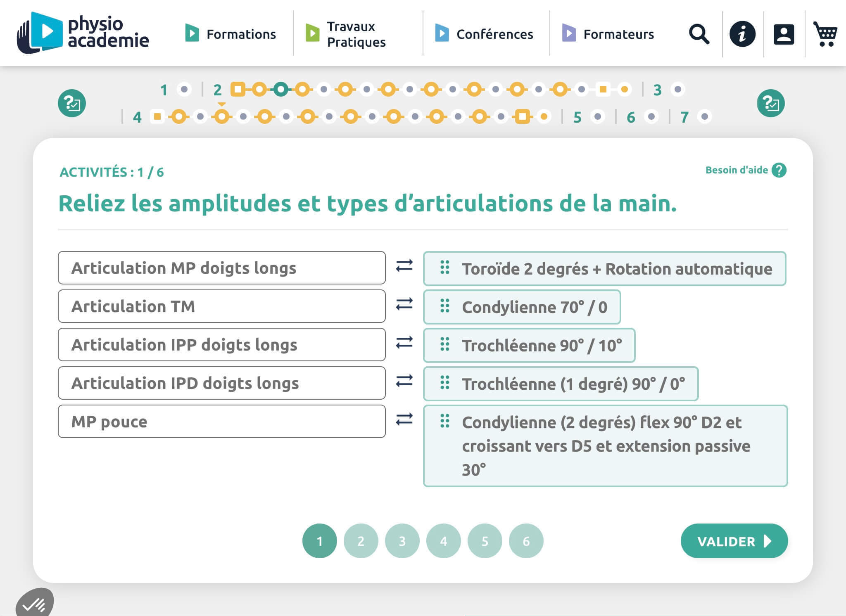Click the first square marker of chapter 2
This screenshot has height=616, width=846.
238,89
